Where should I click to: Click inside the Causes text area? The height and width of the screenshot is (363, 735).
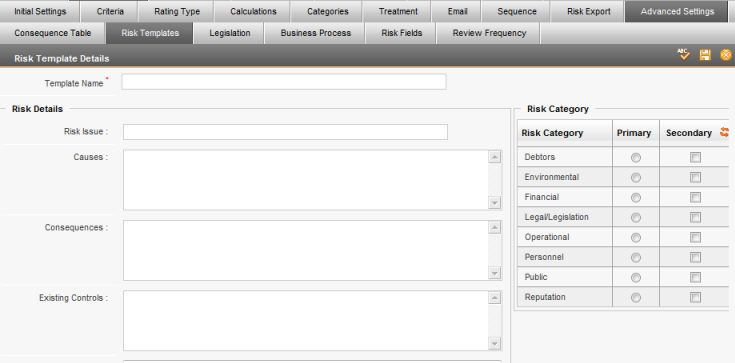point(306,180)
